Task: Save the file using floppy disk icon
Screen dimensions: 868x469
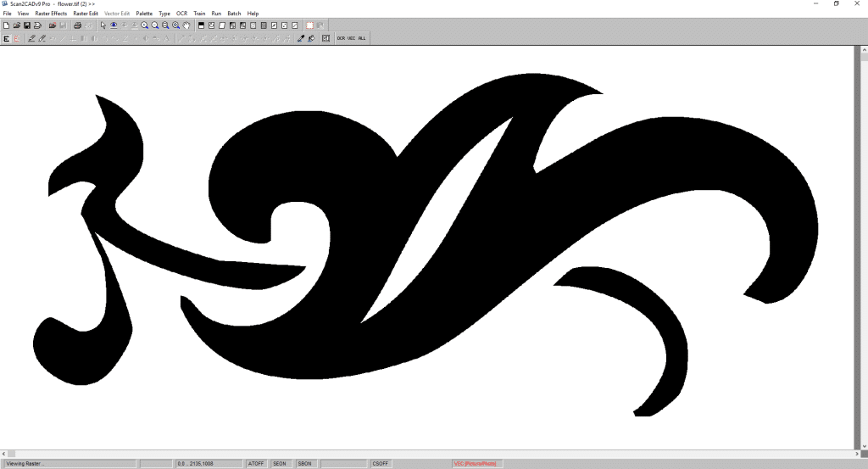Action: point(27,25)
